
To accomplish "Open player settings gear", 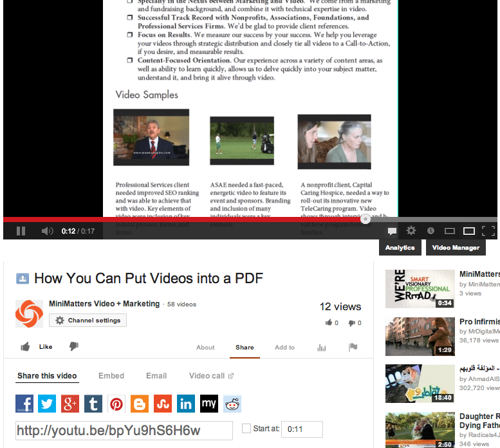I will click(x=411, y=230).
